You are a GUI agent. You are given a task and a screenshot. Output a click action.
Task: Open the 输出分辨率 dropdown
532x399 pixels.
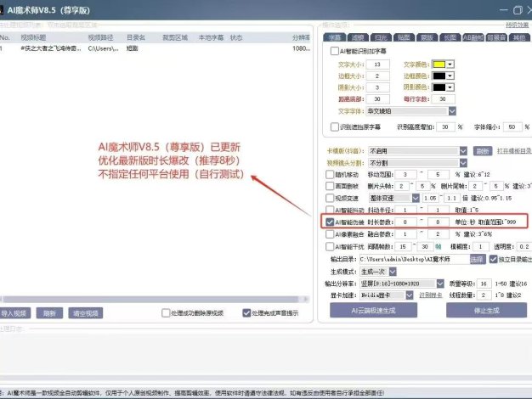pos(440,284)
